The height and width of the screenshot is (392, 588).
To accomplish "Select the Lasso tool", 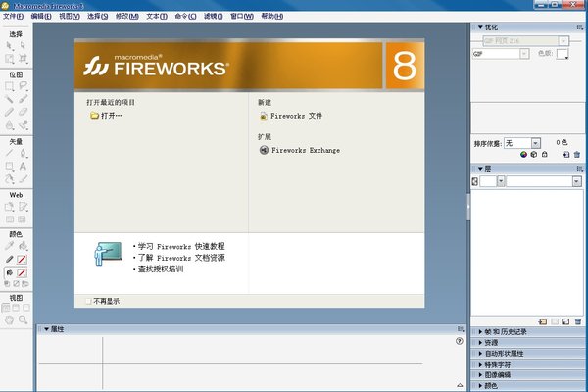I will [x=23, y=86].
